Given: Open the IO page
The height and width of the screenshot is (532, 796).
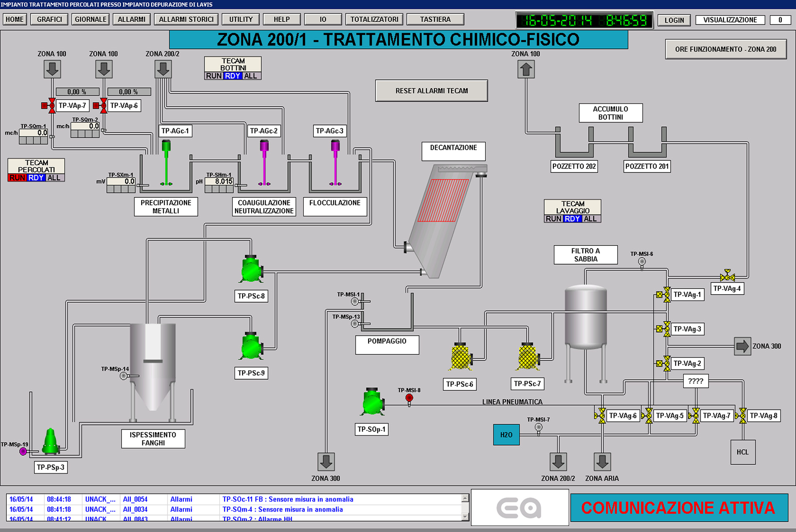Looking at the screenshot, I should (x=323, y=19).
